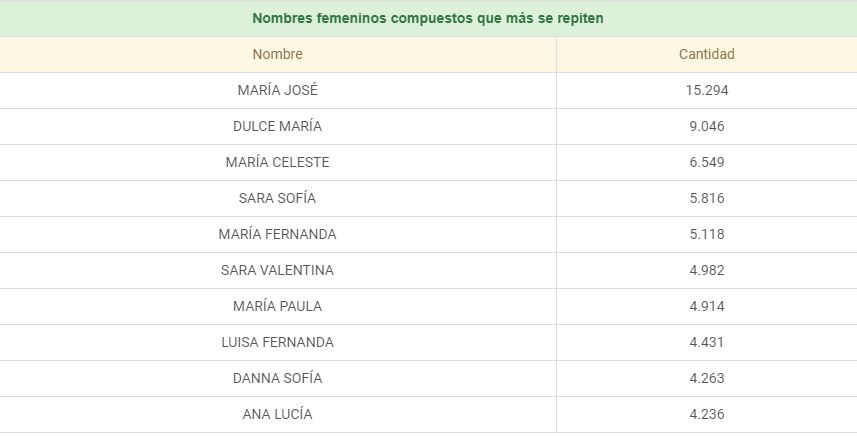Screen dimensions: 857x436
Task: Select the MARÍA FERNANDA name cell
Action: coord(277,234)
